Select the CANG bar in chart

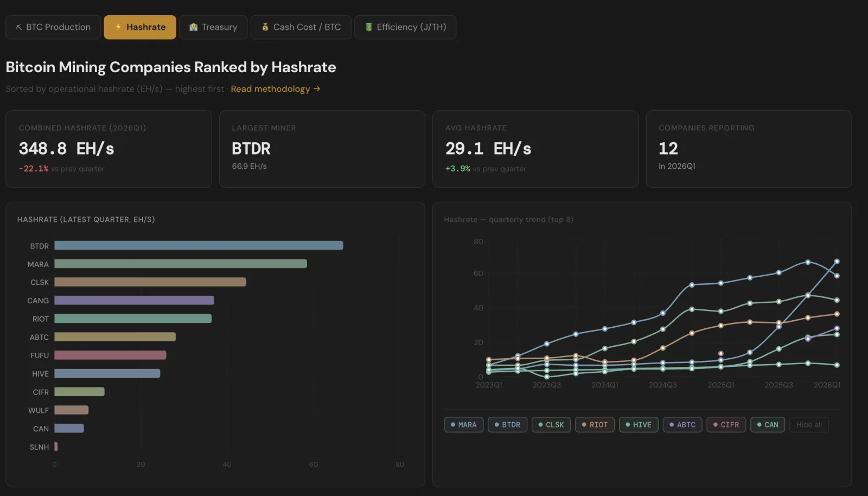(134, 301)
